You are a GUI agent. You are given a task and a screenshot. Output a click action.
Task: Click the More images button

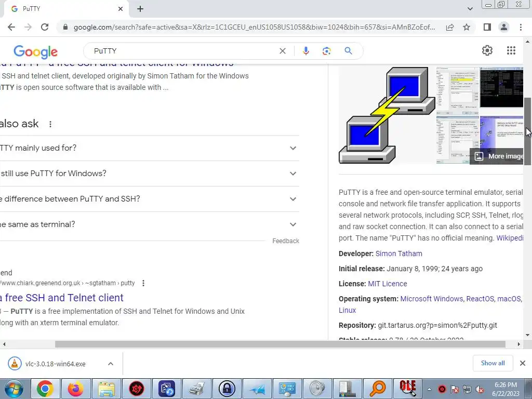coord(497,156)
